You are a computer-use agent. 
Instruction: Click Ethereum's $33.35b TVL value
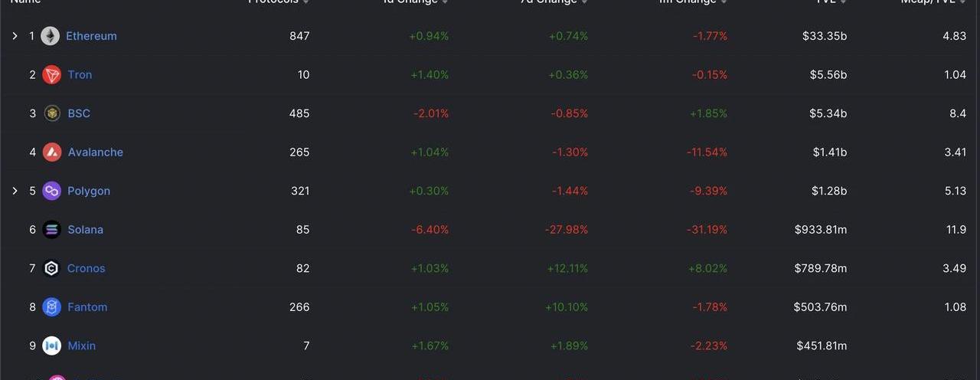point(825,36)
